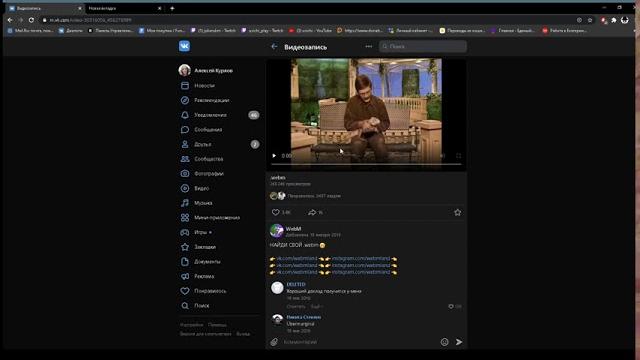Screen dimensions: 640x360
Task: Seek on the video progress bar
Action: coord(366,164)
